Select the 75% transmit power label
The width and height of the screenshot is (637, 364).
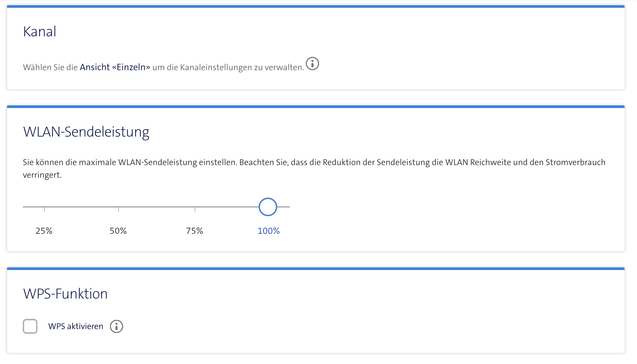pos(194,231)
